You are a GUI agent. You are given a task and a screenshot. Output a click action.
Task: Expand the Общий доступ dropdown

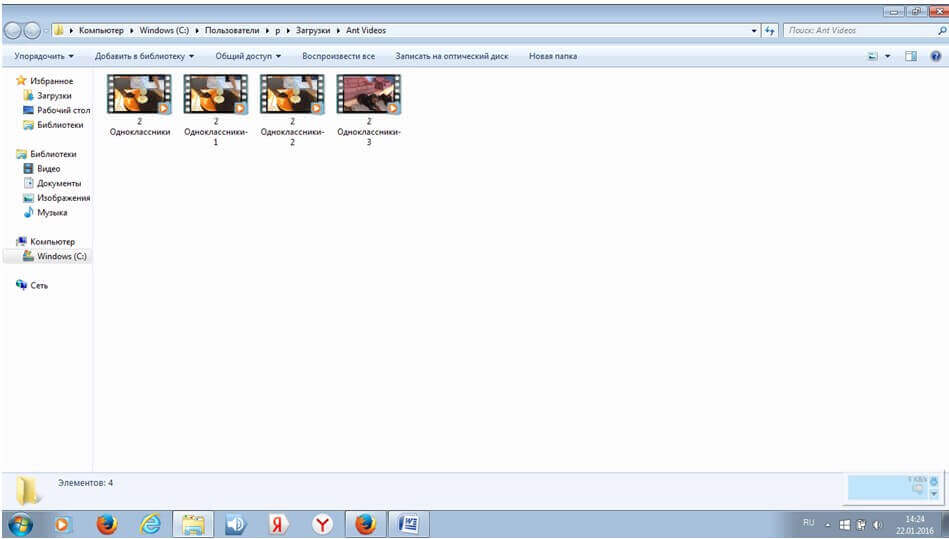(x=248, y=56)
